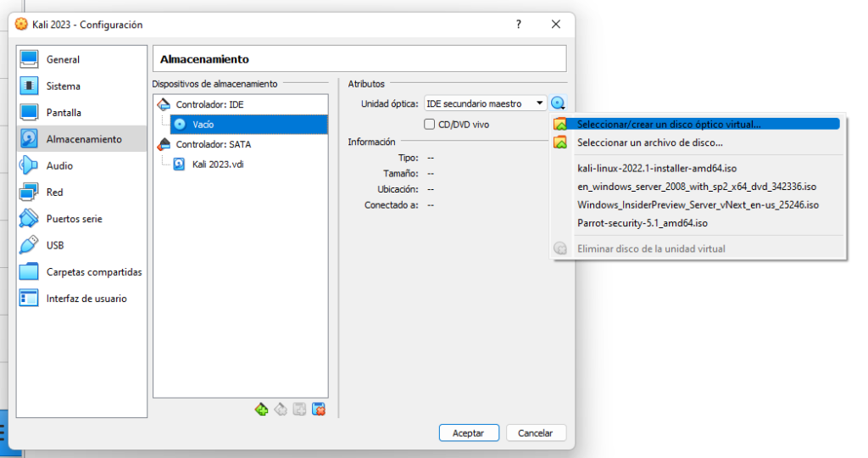Screen dimensions: 868x458
Task: Open the Sistema category icon
Action: 29,86
